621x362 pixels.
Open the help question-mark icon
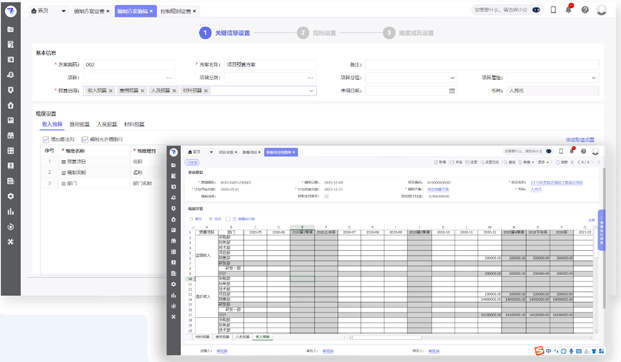pyautogui.click(x=585, y=10)
